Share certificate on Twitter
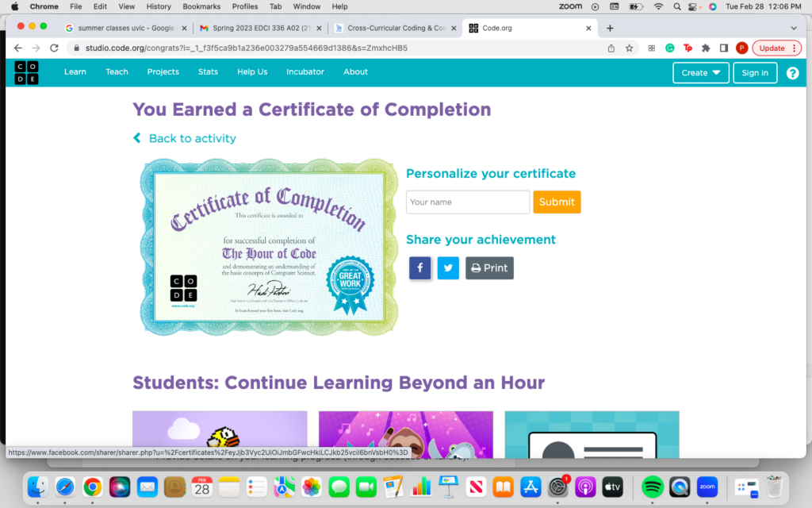The image size is (812, 508). (x=448, y=268)
